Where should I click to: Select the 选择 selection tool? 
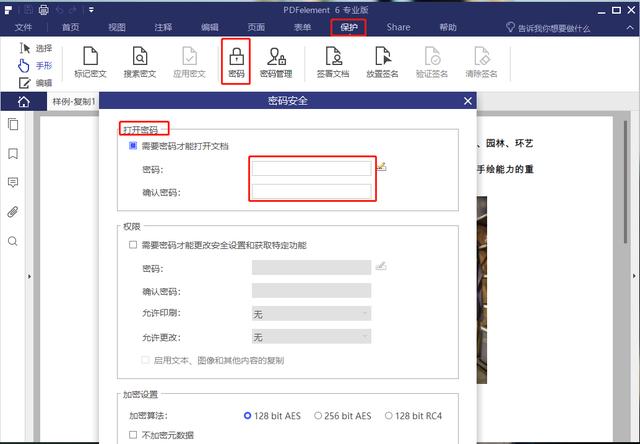pyautogui.click(x=36, y=49)
